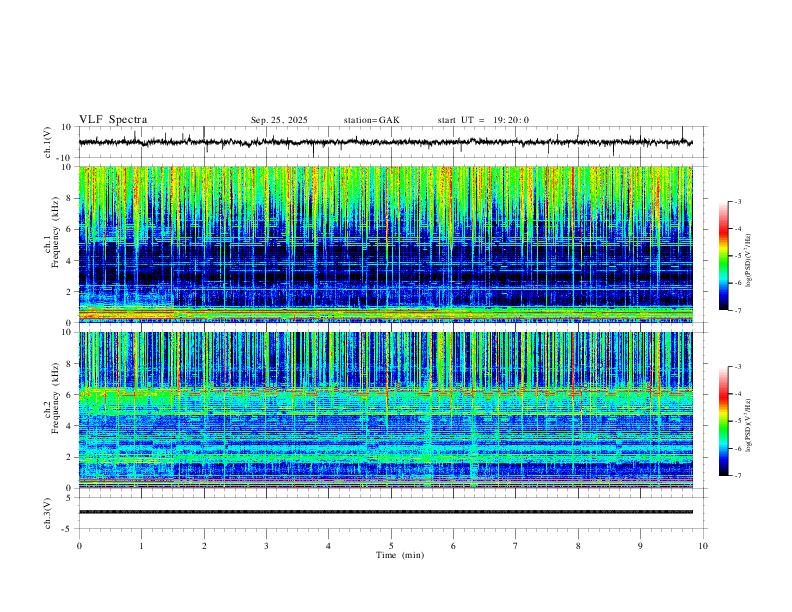Viewport: 792px width, 612px height.
Task: Click the ch.1 spectrogram panel
Action: [x=385, y=244]
